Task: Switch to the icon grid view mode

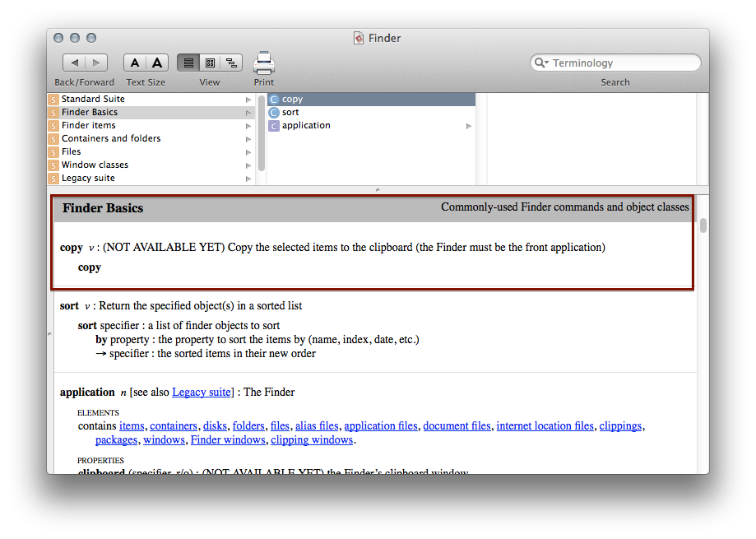Action: [x=211, y=63]
